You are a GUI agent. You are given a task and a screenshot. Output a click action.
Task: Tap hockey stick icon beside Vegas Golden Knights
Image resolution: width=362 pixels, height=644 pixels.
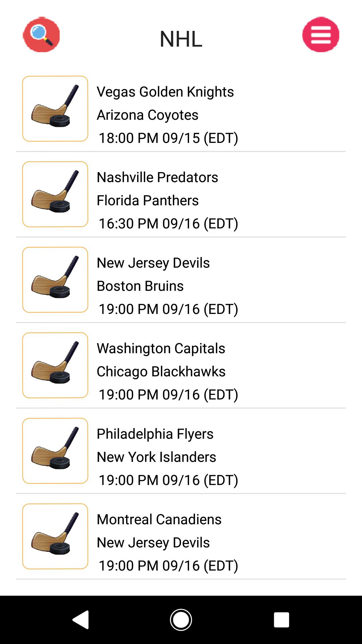[x=55, y=109]
